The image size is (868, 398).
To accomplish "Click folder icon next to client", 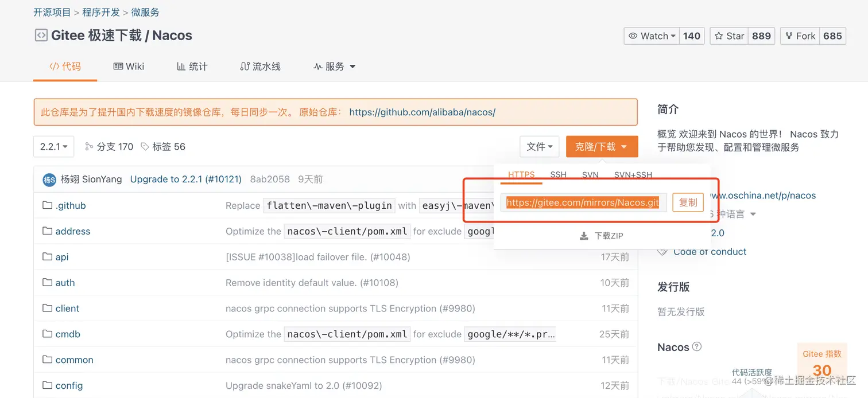I will tap(47, 309).
